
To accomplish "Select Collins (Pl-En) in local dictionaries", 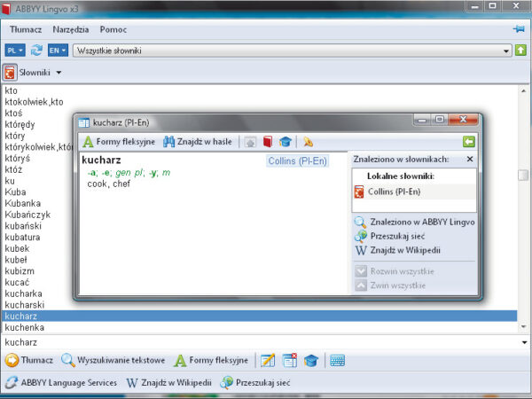I will point(393,192).
